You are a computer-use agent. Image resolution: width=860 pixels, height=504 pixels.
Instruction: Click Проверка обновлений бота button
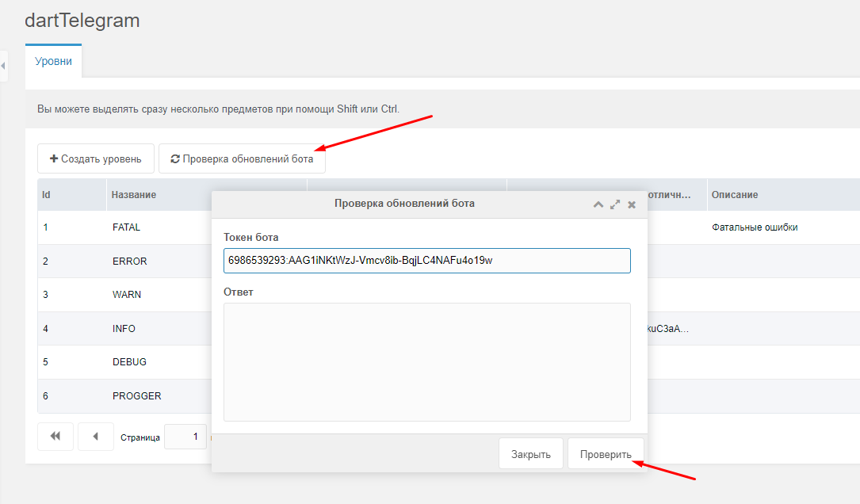click(242, 158)
